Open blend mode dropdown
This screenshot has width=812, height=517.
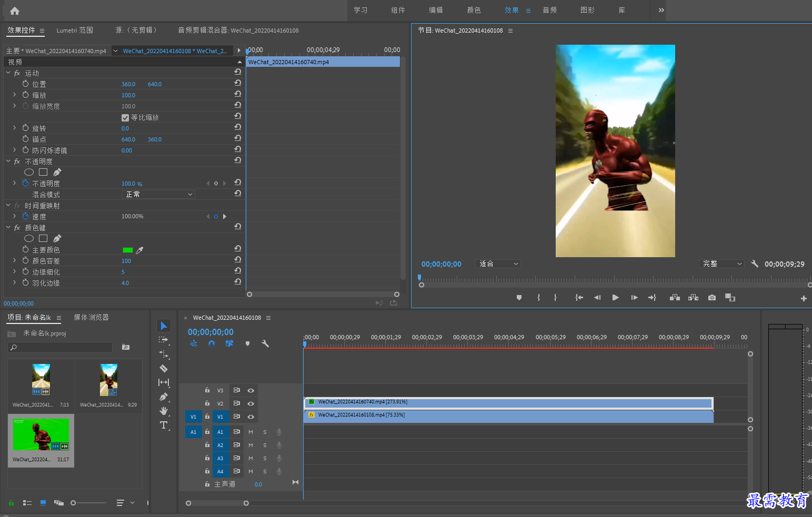click(x=158, y=195)
